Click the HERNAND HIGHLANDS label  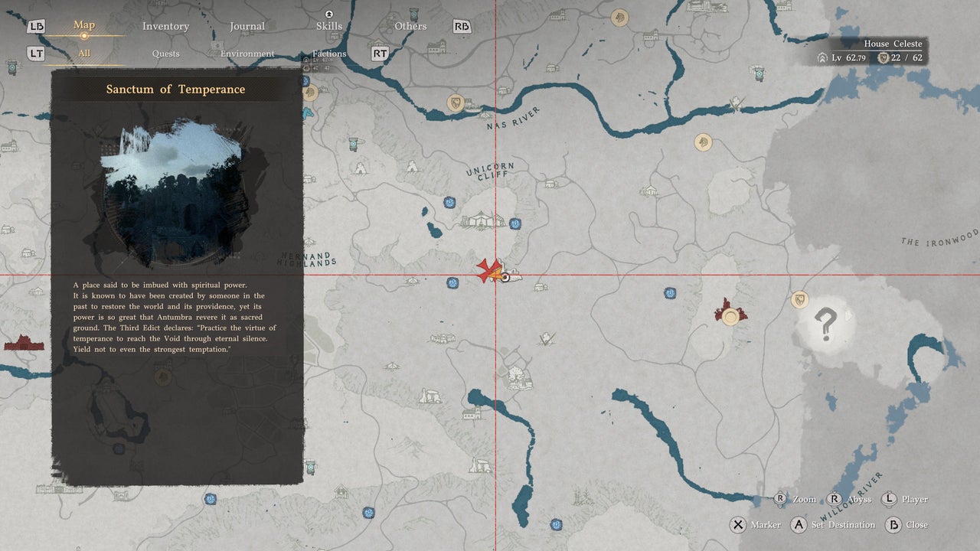tap(306, 259)
